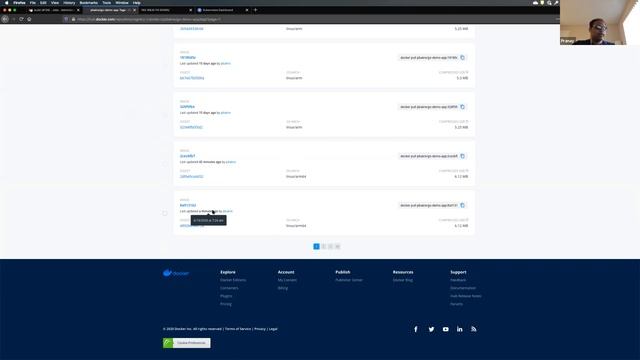Viewport: 640px width, 360px height.
Task: Click the tracking protection shield icon
Action: tap(66, 19)
